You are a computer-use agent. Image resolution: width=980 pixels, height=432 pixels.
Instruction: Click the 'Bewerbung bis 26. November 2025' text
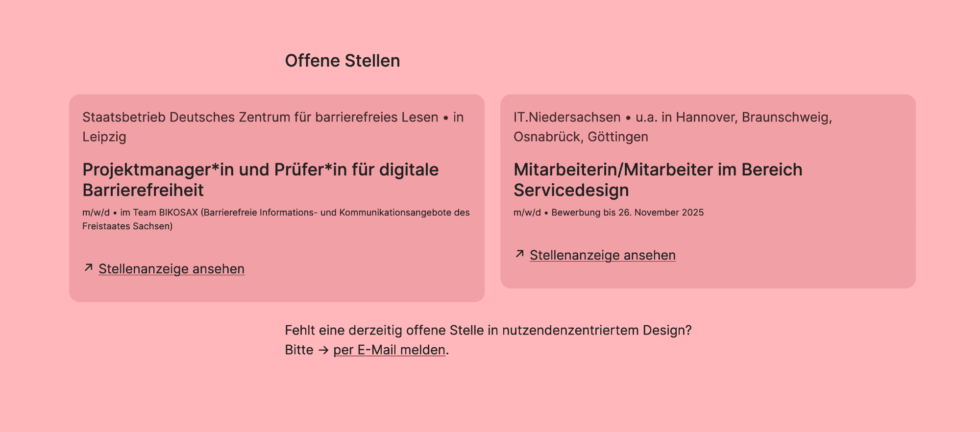click(628, 213)
